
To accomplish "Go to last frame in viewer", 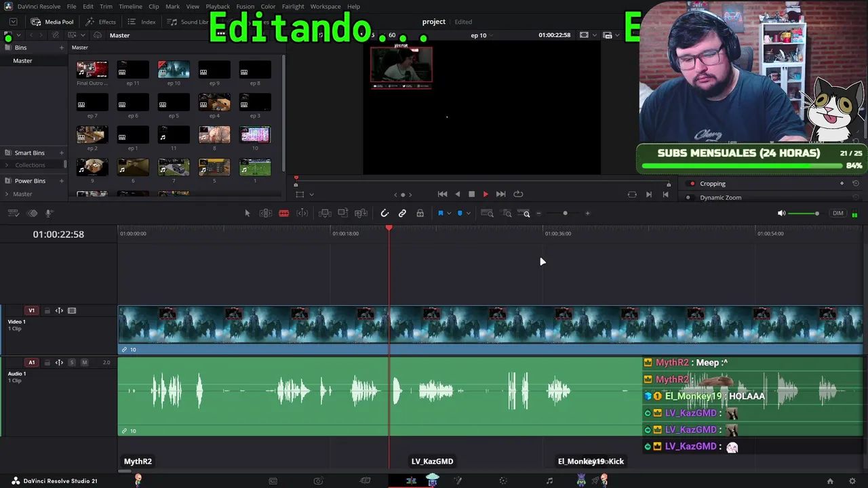I will click(x=501, y=195).
